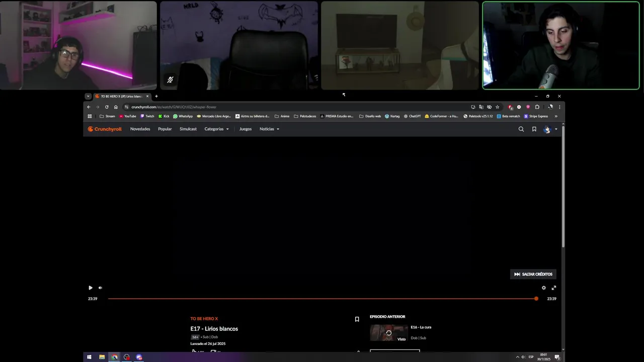Click Chrome icon in taskbar

coord(114,357)
